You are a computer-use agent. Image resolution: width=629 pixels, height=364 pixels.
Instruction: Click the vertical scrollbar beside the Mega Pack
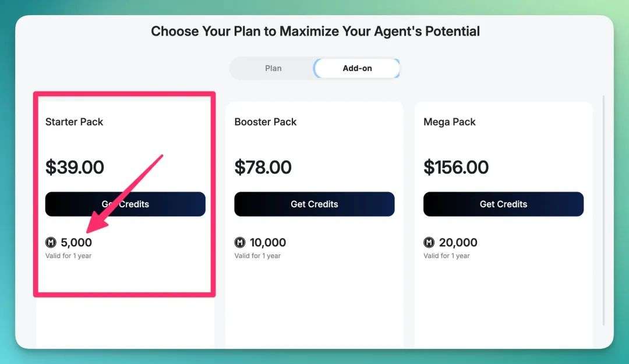pyautogui.click(x=603, y=210)
